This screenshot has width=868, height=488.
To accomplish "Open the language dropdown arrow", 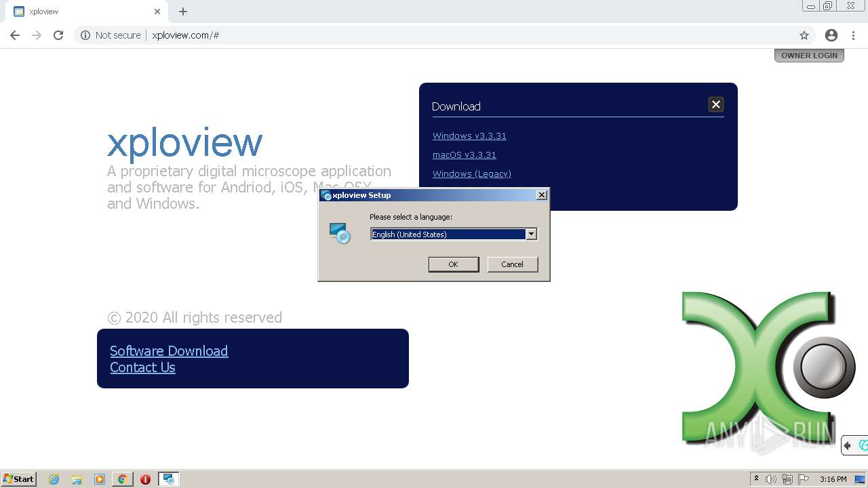I will (x=532, y=235).
